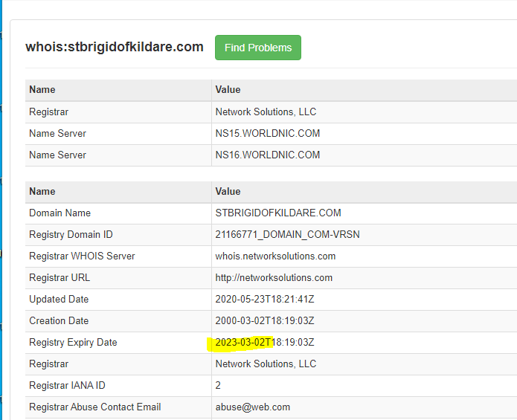The width and height of the screenshot is (517, 420).
Task: Click the Registry Expiry Date row label
Action: (x=73, y=343)
